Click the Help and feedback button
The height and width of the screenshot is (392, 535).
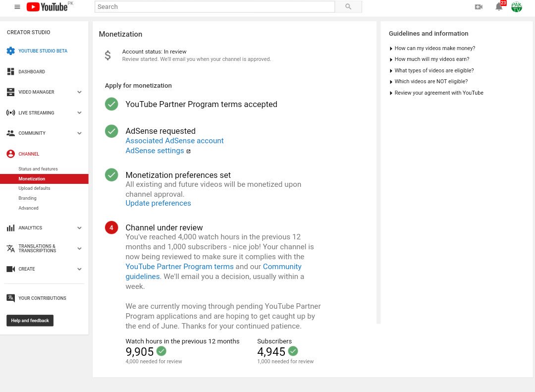pos(30,320)
